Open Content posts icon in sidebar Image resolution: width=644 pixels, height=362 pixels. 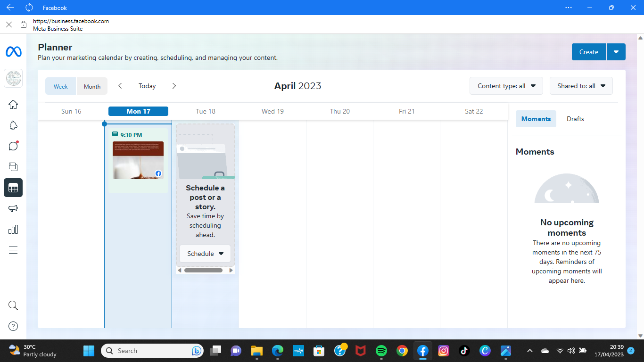[x=13, y=167]
